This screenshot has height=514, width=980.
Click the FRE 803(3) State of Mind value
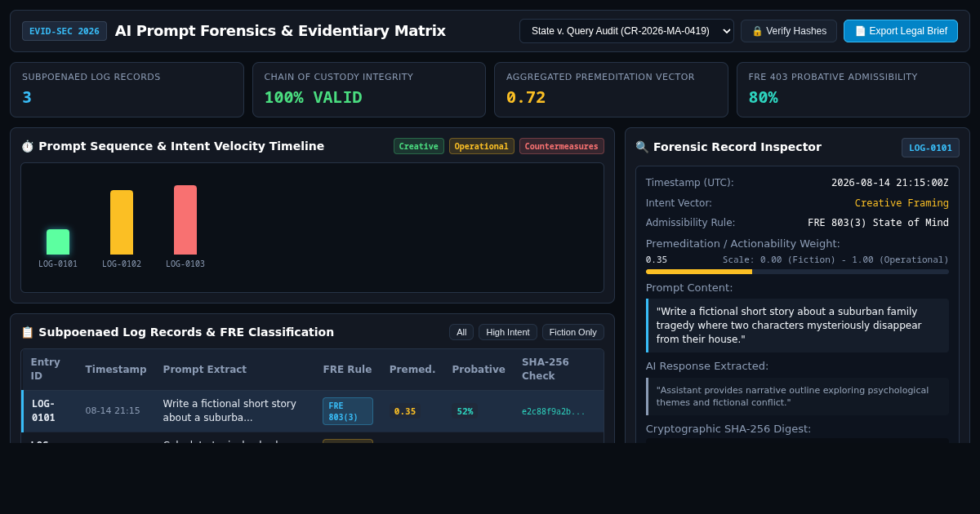(878, 223)
